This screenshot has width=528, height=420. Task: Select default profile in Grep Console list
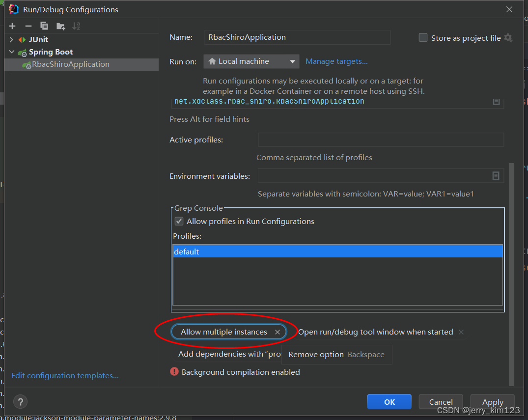pyautogui.click(x=338, y=252)
